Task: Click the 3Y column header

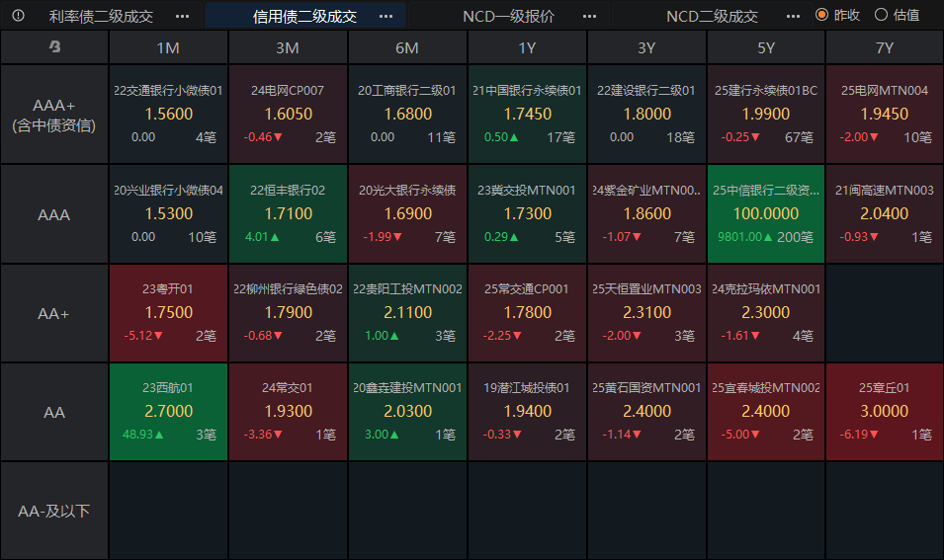Action: 646,47
